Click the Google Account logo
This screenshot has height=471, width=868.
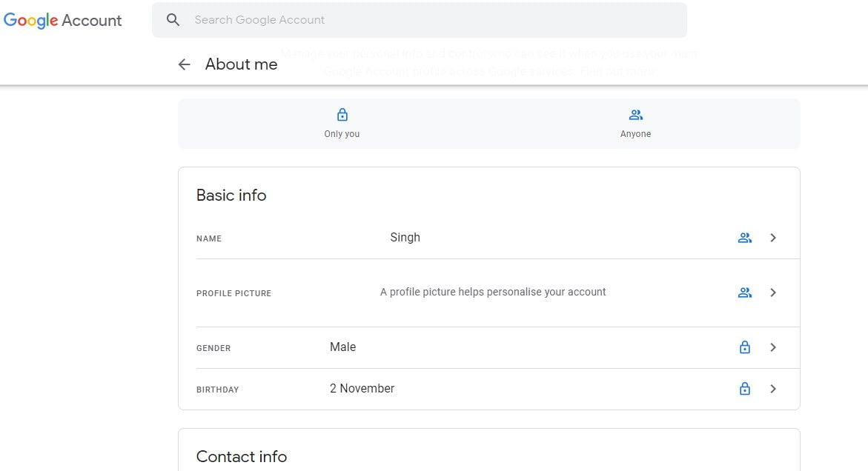pos(63,21)
